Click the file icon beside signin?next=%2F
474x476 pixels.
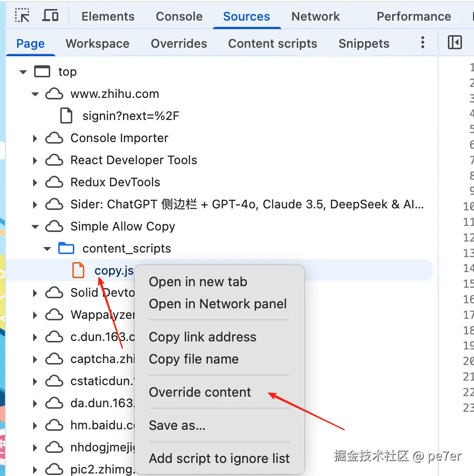coord(66,115)
